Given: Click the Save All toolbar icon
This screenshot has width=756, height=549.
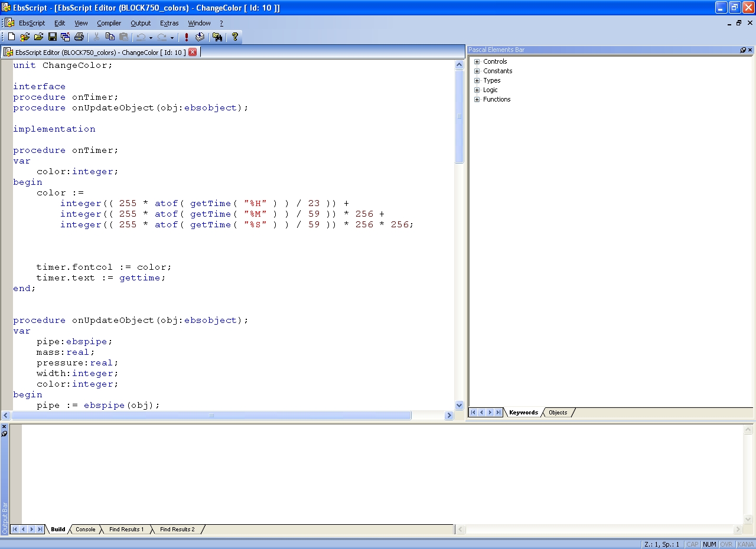Looking at the screenshot, I should [66, 37].
